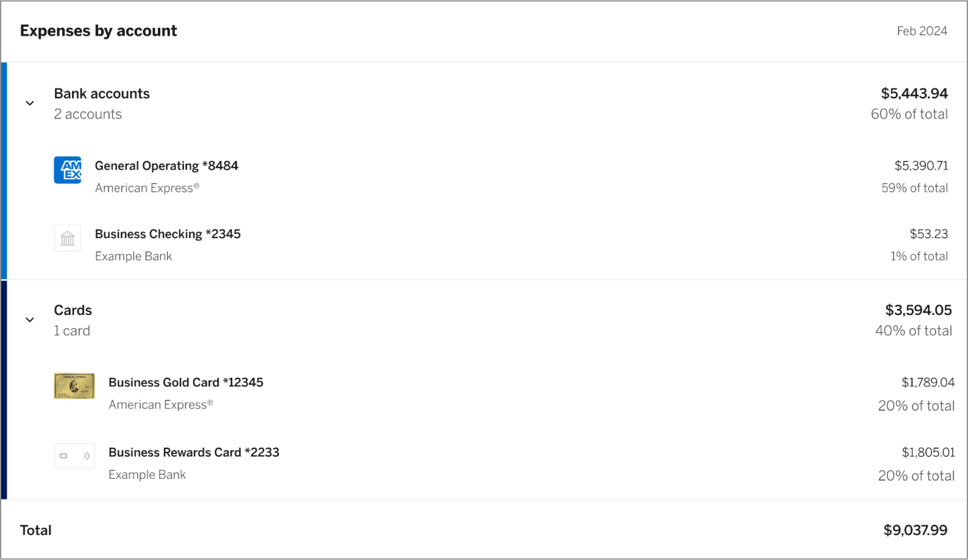Collapse the Bank accounts section
Screen dimensions: 968x560
29,103
